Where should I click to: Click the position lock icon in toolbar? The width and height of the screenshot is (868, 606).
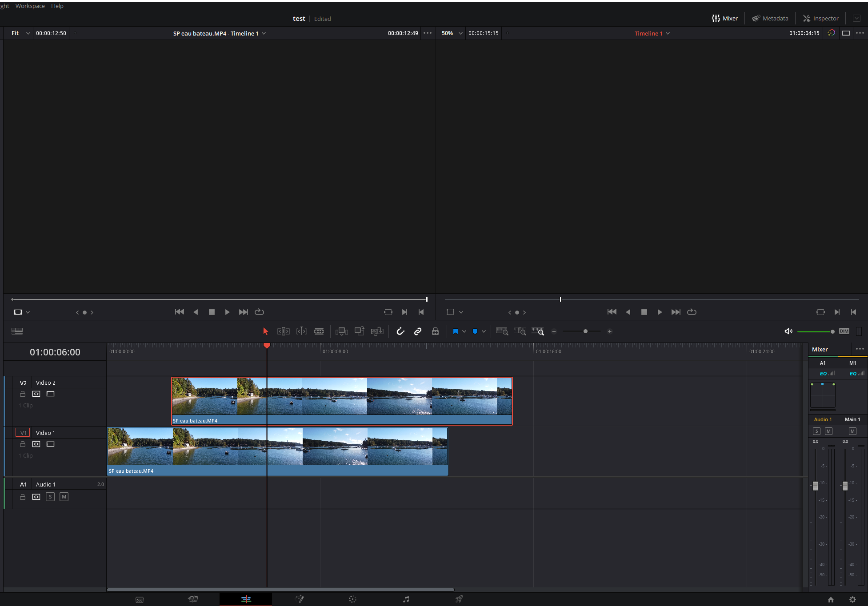pyautogui.click(x=435, y=331)
